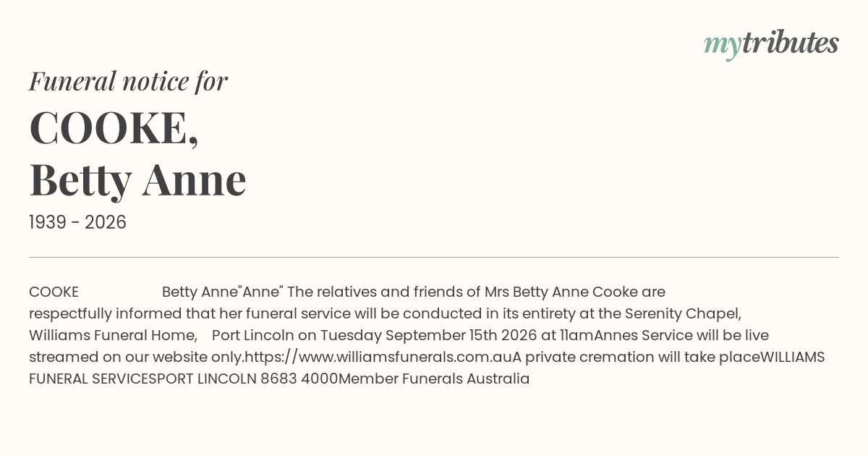This screenshot has width=868, height=456.
Task: Click the 'streamed on our website only' phrase
Action: 135,357
